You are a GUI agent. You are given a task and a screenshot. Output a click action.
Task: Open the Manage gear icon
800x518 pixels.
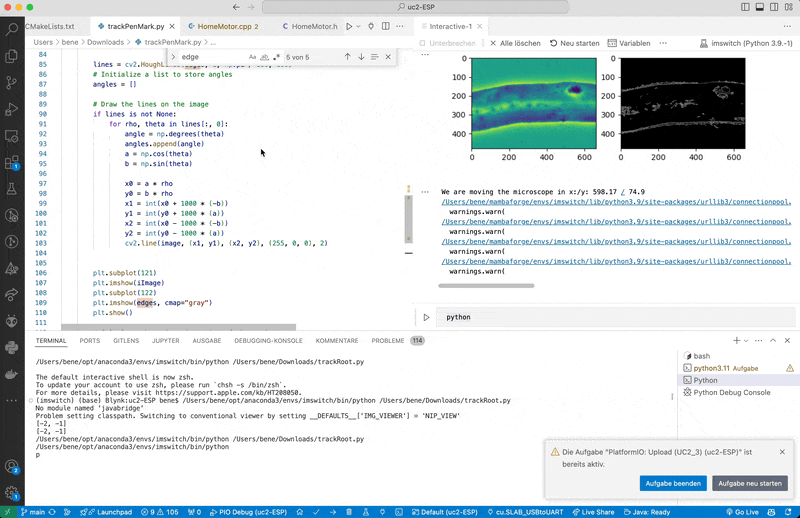(12, 492)
